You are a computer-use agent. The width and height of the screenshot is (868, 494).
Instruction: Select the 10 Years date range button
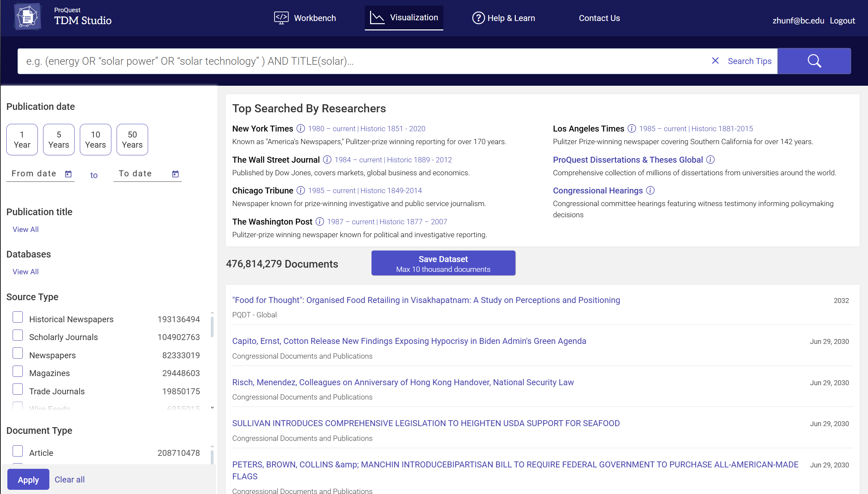click(96, 140)
